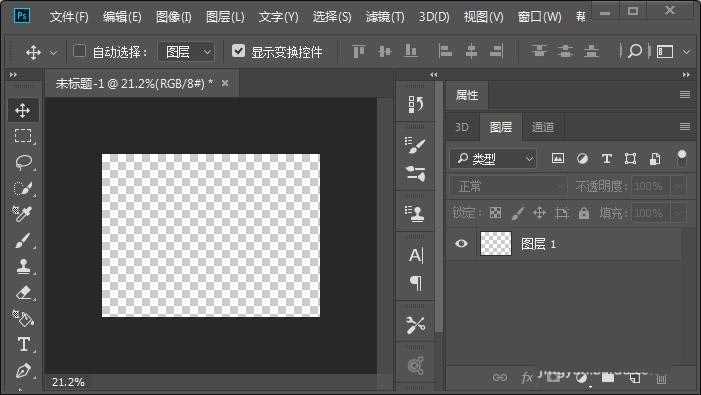Toggle the type layer filter icon
Viewport: 701px width, 395px height.
pyautogui.click(x=607, y=158)
